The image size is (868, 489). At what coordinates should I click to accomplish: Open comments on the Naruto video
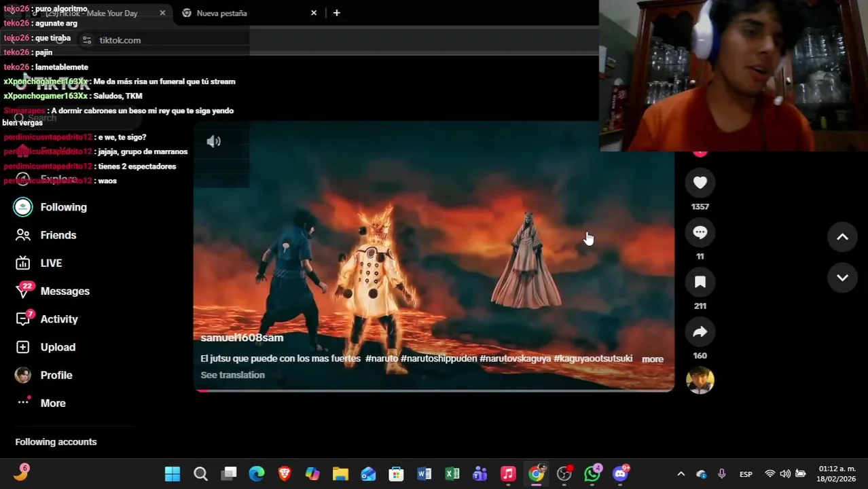coord(700,232)
